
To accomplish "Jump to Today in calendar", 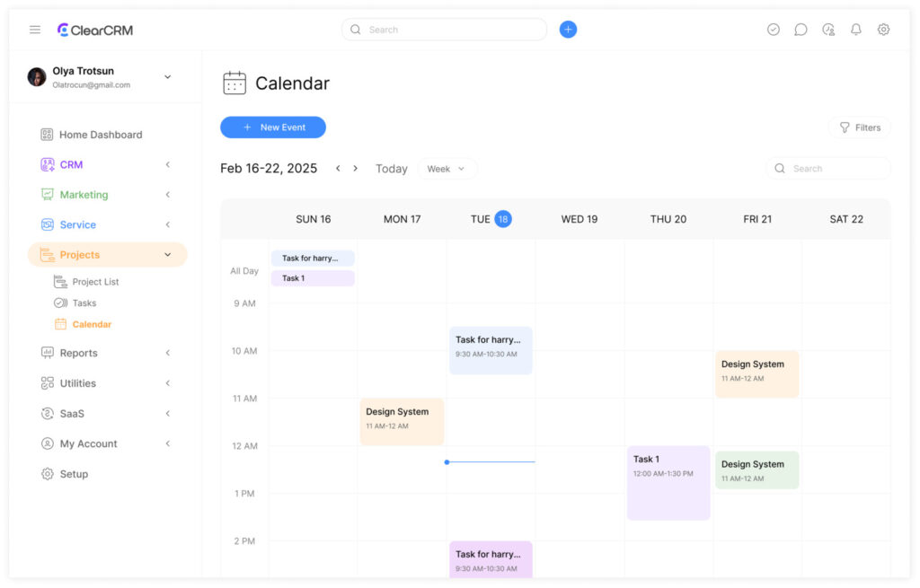I will pyautogui.click(x=391, y=169).
